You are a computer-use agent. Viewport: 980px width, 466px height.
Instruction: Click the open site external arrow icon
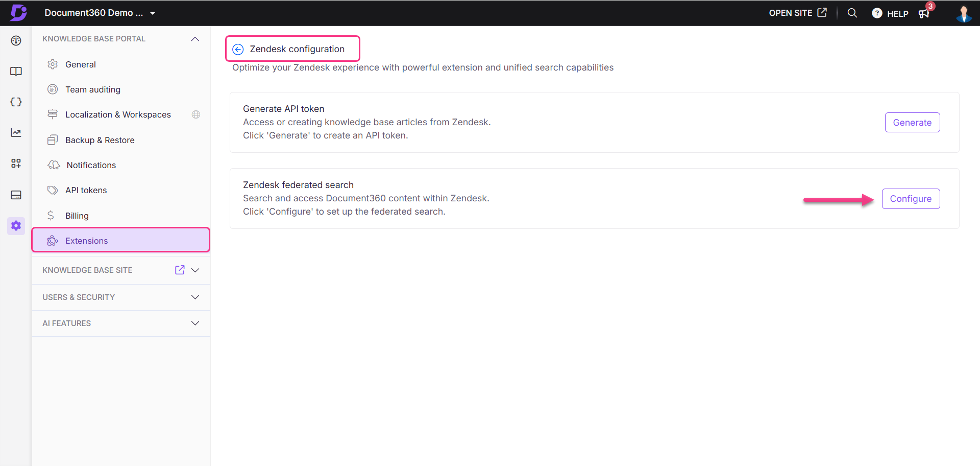tap(822, 12)
